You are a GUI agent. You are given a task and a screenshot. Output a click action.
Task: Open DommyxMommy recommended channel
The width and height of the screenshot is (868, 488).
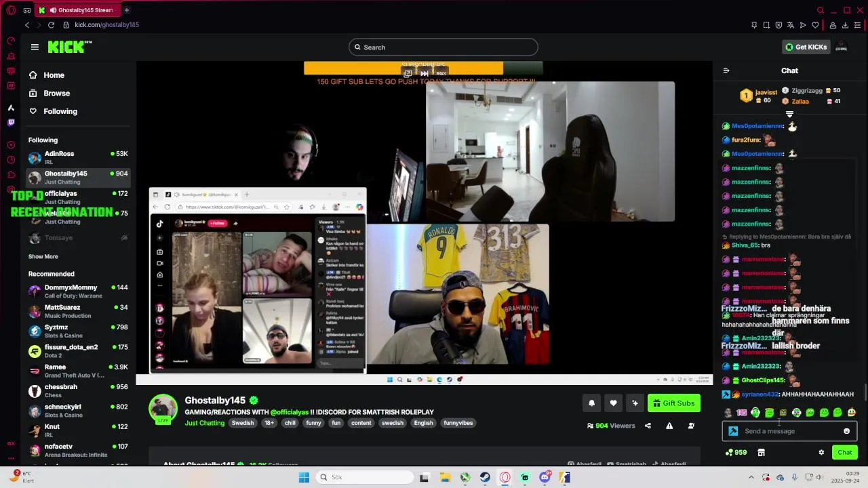tap(78, 291)
